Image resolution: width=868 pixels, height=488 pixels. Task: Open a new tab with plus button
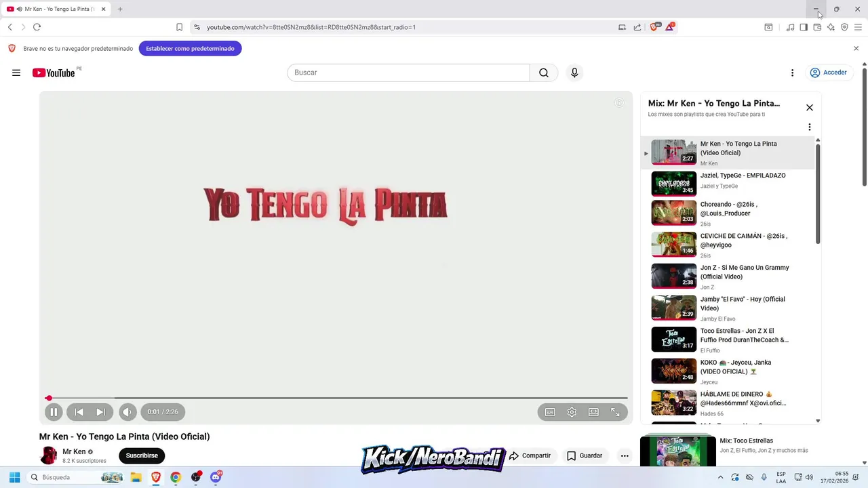point(120,9)
